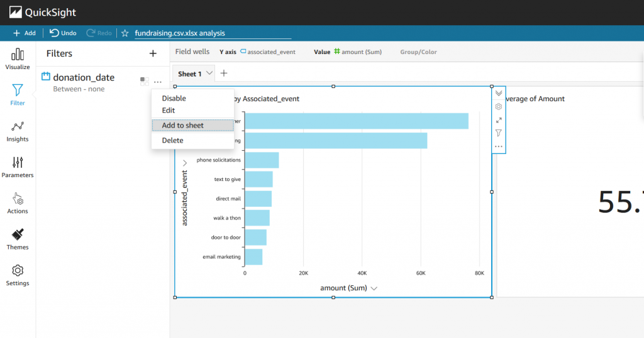The width and height of the screenshot is (644, 338).
Task: Open the Sheet 1 dropdown arrow
Action: [x=209, y=74]
